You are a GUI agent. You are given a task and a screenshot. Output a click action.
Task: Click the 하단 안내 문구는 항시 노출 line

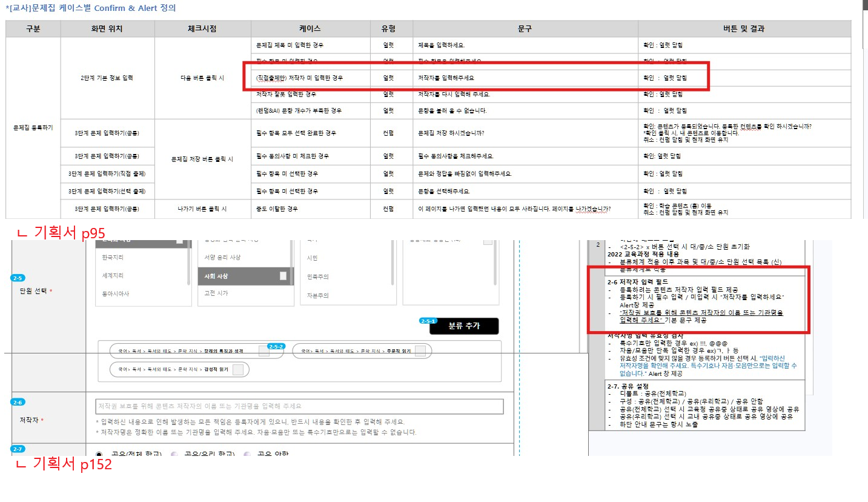pos(658,424)
